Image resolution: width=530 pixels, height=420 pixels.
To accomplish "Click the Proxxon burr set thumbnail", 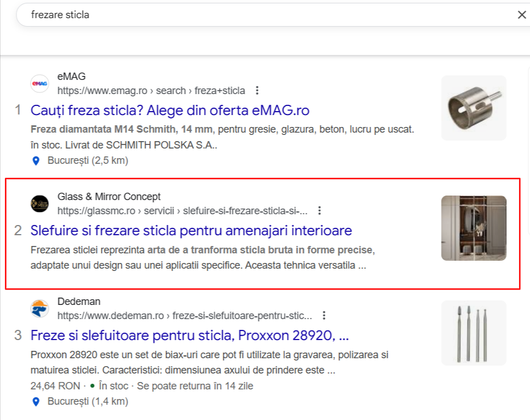I will [x=473, y=333].
